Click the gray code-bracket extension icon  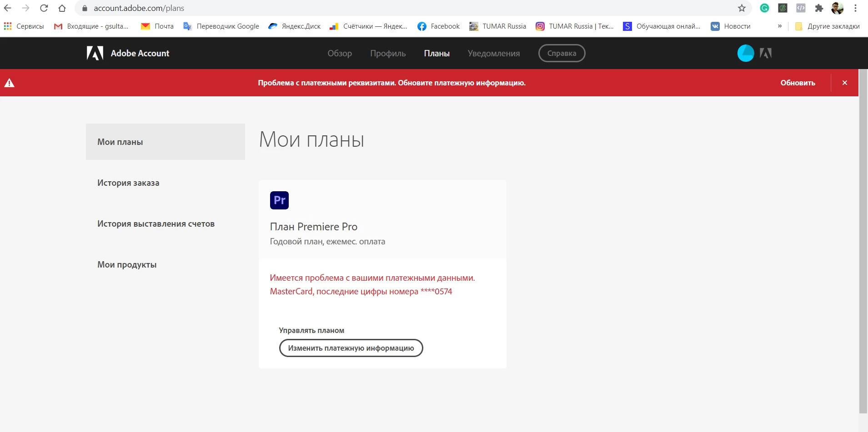[x=801, y=8]
